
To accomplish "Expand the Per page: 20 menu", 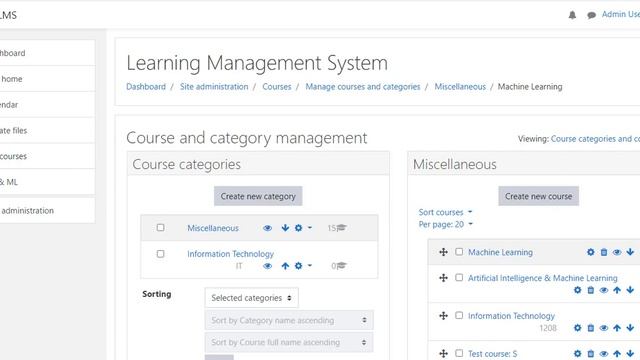I will [446, 224].
